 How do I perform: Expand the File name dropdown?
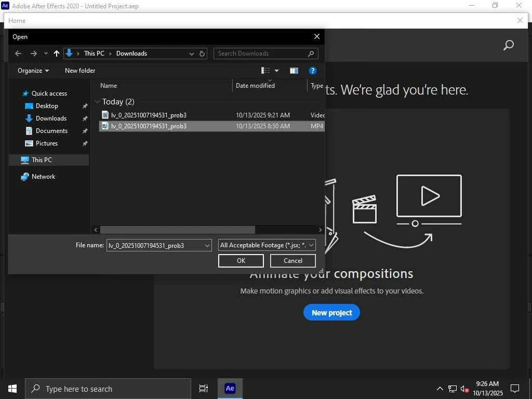tap(207, 245)
